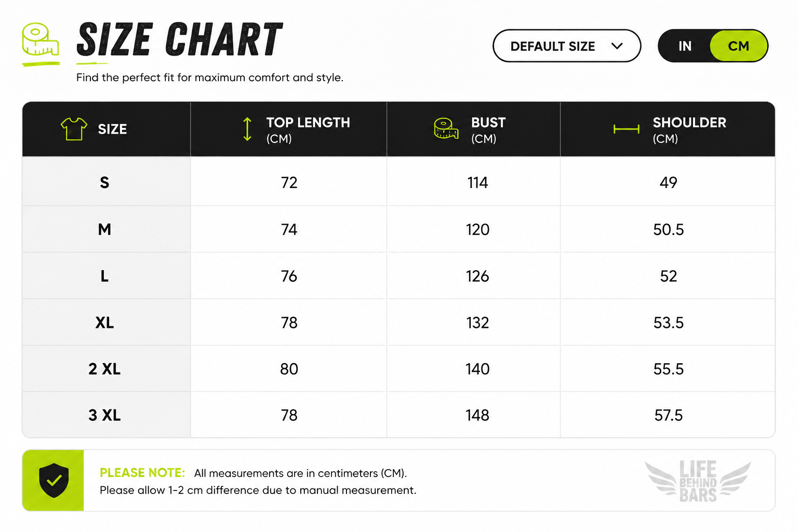The width and height of the screenshot is (798, 532).
Task: Open the Default Size dropdown
Action: (567, 46)
